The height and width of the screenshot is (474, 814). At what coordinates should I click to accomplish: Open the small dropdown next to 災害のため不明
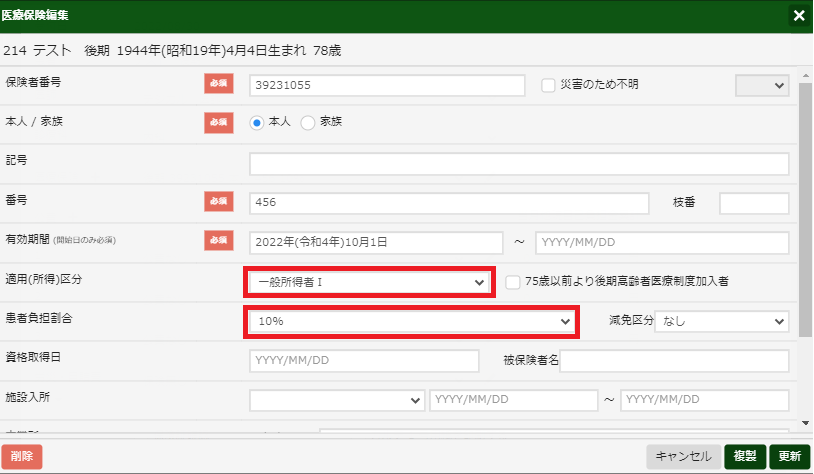762,86
